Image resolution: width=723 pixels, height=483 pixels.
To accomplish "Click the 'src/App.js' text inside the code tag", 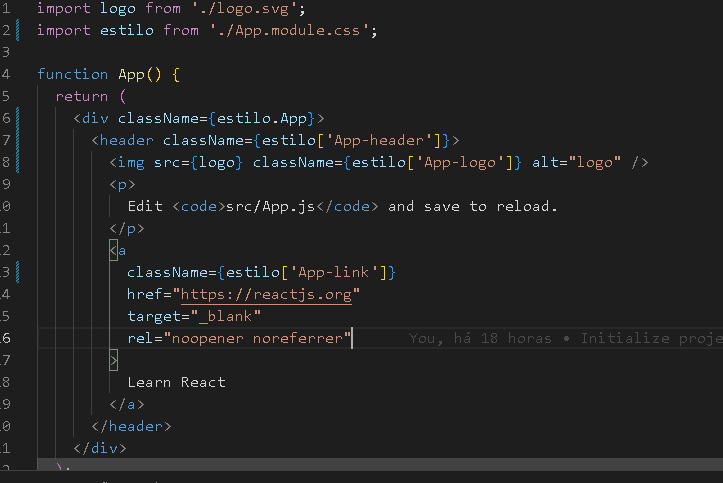I will point(271,206).
